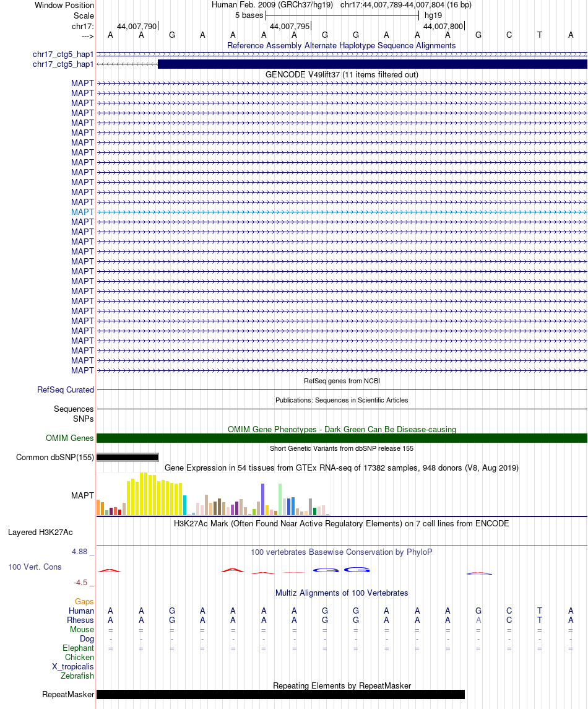Click the black dbSNP variant item
The image size is (588, 709).
coord(128,458)
